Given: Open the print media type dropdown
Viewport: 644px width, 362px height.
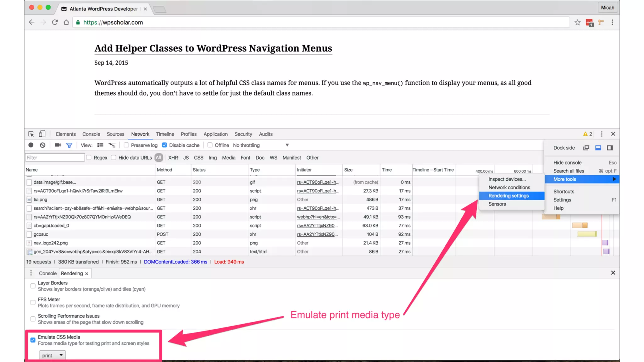Looking at the screenshot, I should 53,355.
